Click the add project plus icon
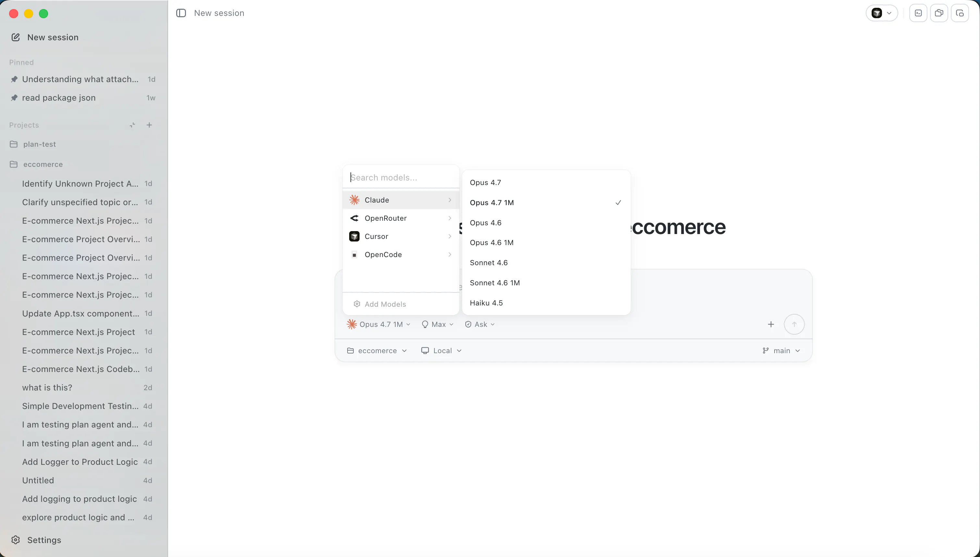Screen dimensions: 980x557 [x=149, y=125]
